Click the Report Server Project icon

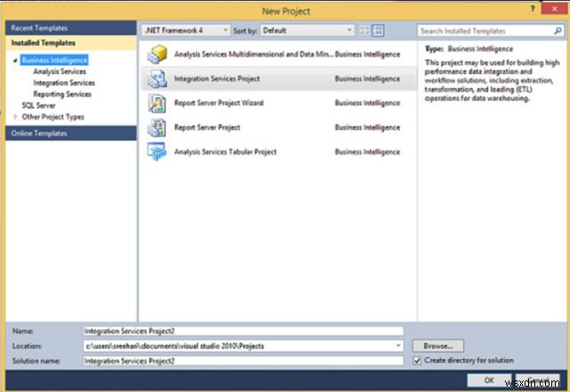157,127
